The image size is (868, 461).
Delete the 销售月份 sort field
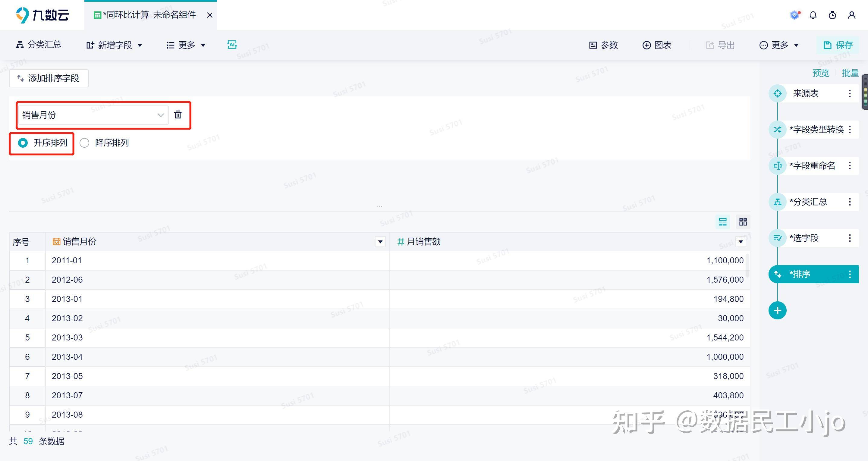[178, 114]
